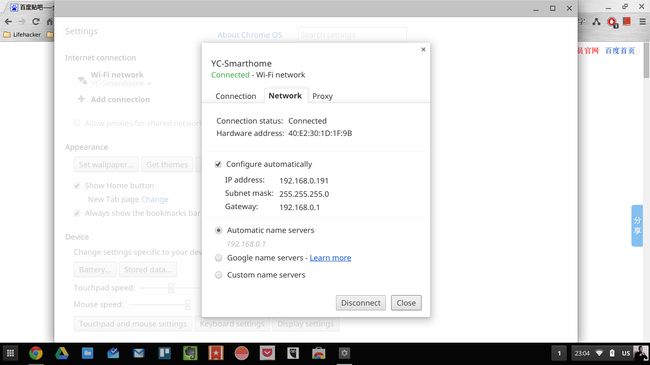Click the Search settings field

click(x=352, y=35)
